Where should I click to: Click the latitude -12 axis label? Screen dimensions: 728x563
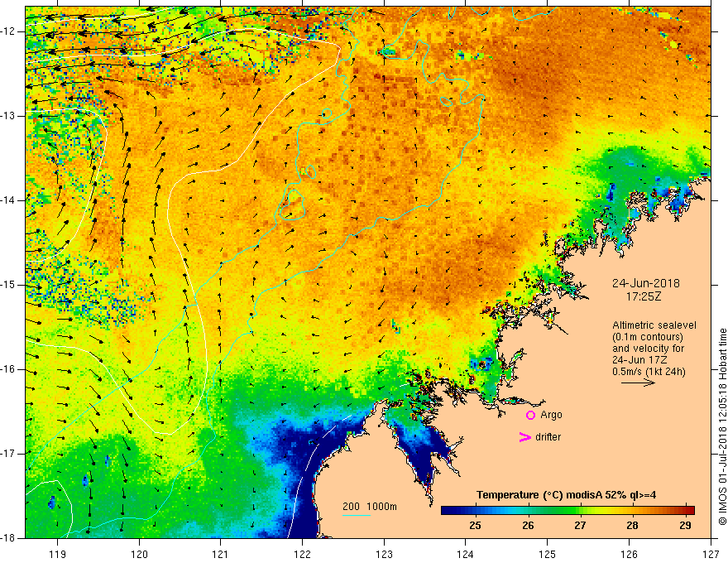[x=8, y=31]
